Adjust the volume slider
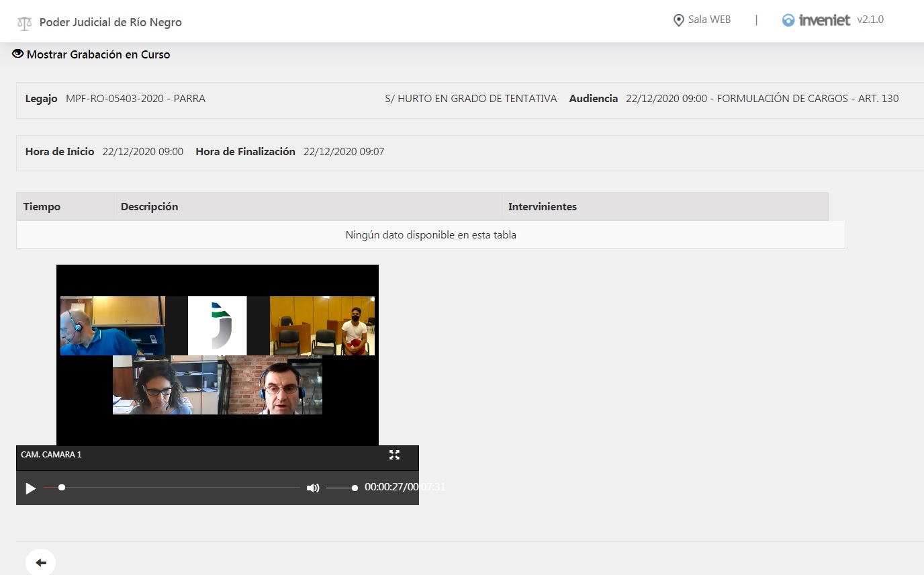Viewport: 924px width, 575px height. 342,488
